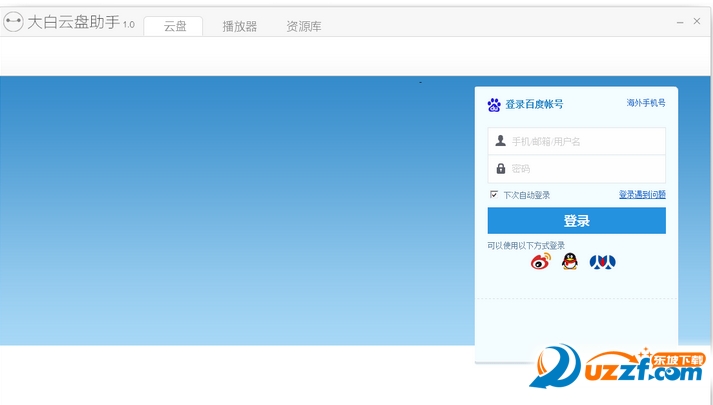Click the padlock icon in password field

(x=501, y=169)
